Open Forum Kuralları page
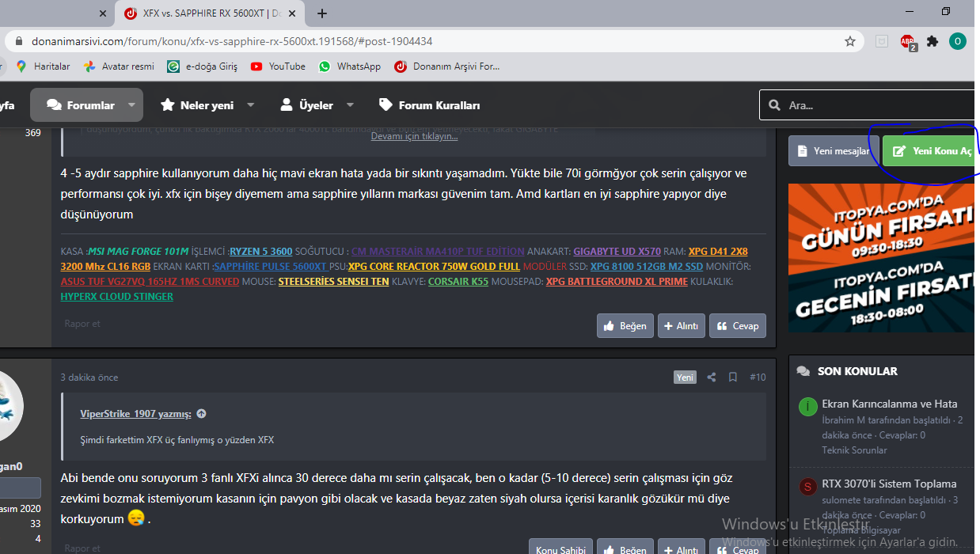The image size is (980, 554). [429, 104]
